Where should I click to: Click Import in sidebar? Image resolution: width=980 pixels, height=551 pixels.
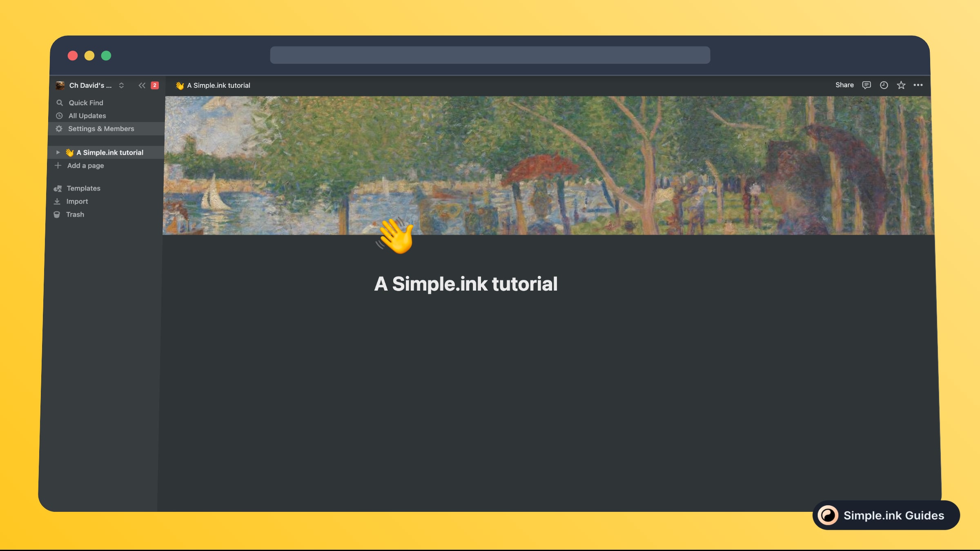[76, 200]
